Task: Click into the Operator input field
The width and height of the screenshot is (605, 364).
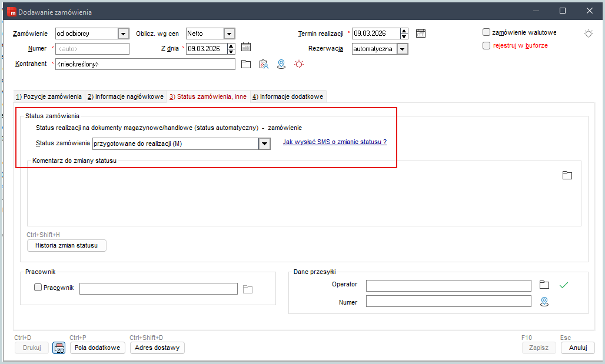Action: [x=448, y=285]
